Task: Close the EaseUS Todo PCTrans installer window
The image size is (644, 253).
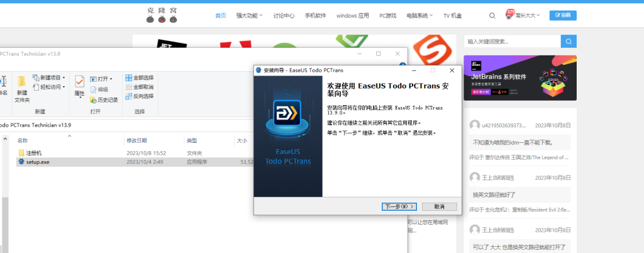Action: point(452,70)
